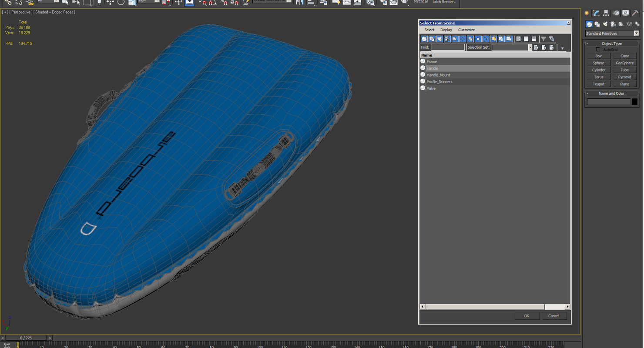Collapse the Object Type rollout
Viewport: 644px width, 348px height.
click(x=611, y=43)
